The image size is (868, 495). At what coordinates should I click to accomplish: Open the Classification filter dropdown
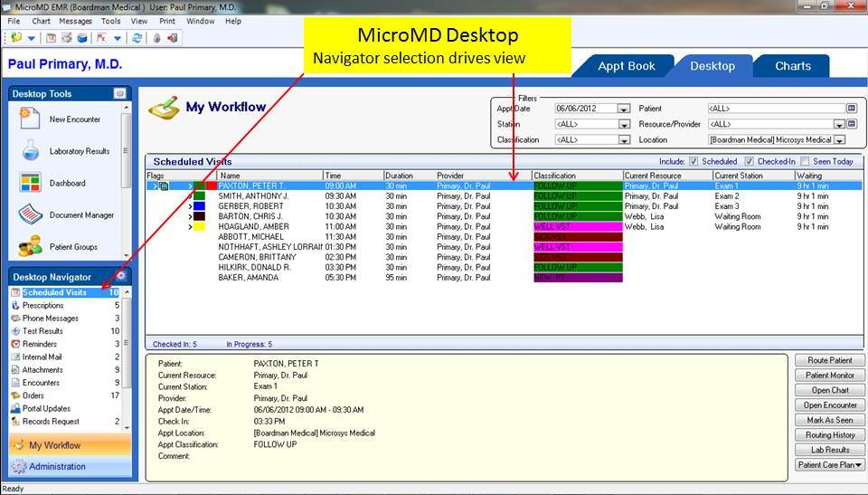624,140
